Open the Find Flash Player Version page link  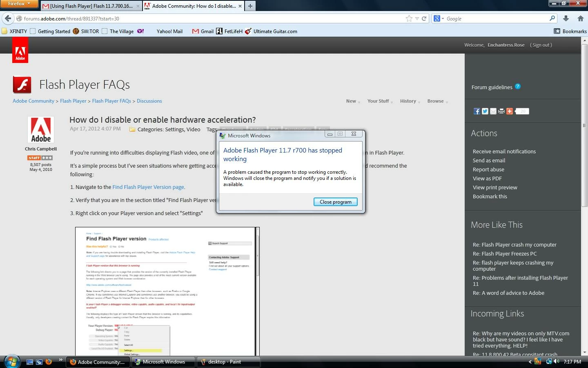(x=148, y=187)
